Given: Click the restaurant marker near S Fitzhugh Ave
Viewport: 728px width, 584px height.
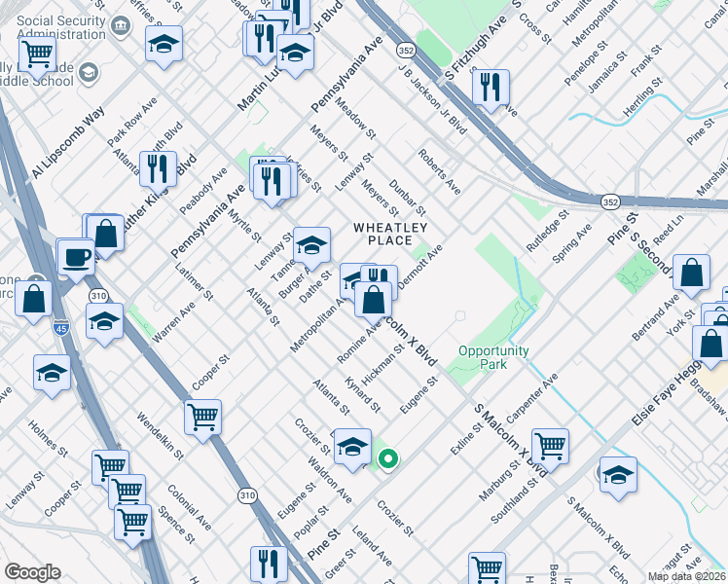Looking at the screenshot, I should 491,89.
